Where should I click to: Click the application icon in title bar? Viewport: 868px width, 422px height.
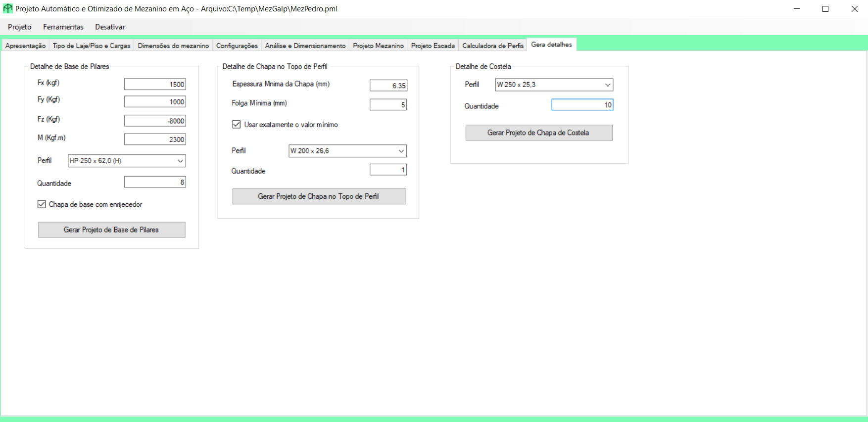8,9
